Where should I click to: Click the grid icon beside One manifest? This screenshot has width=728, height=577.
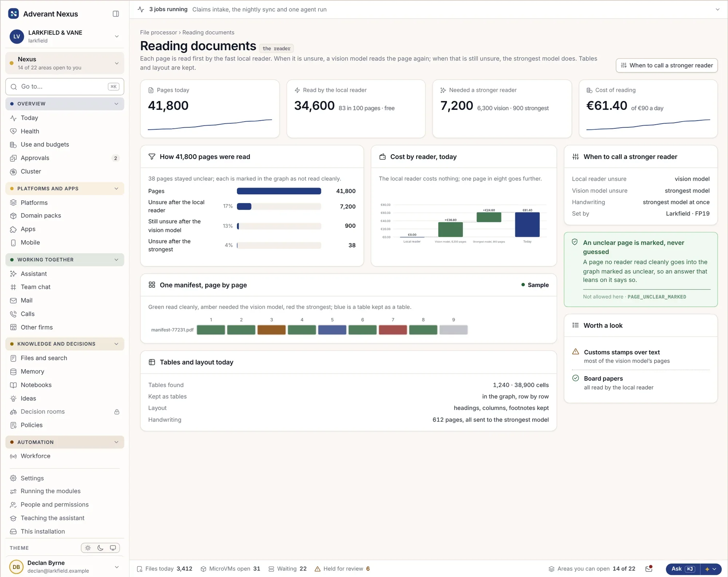[152, 285]
